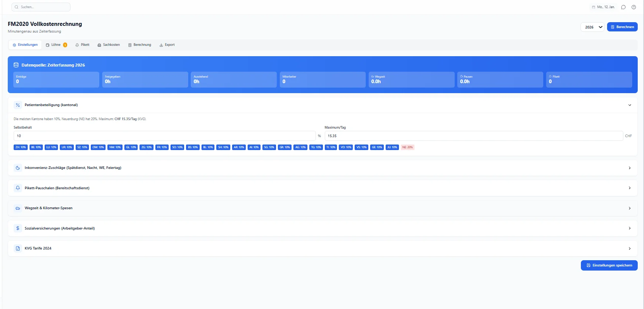The height and width of the screenshot is (309, 644).
Task: Open the 2026 year dropdown
Action: [x=593, y=27]
